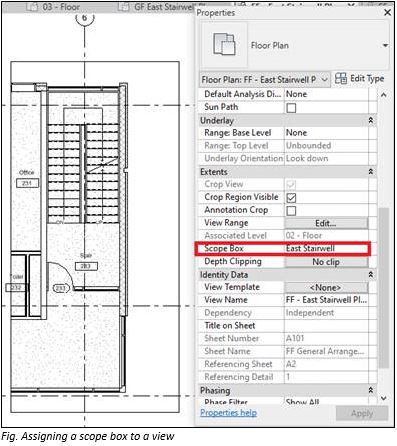The width and height of the screenshot is (397, 446).
Task: Click the Title on Sheet value field
Action: (326, 326)
